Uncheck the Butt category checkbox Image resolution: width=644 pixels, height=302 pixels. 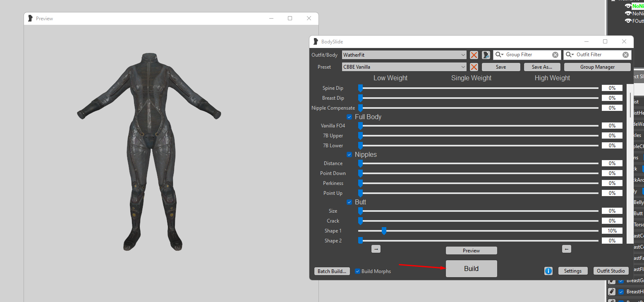click(x=349, y=202)
